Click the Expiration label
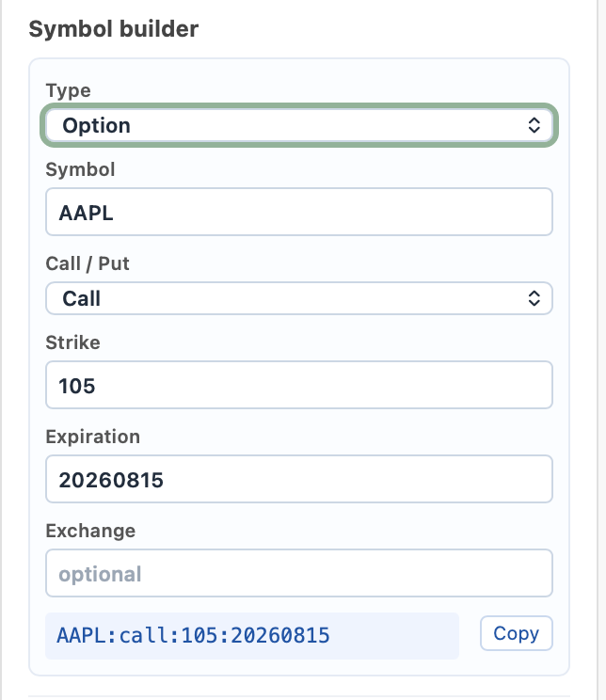Viewport: 606px width, 700px height. [93, 437]
